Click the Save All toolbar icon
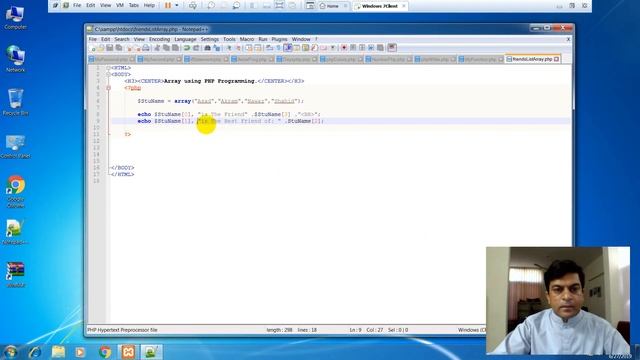 pos(118,48)
